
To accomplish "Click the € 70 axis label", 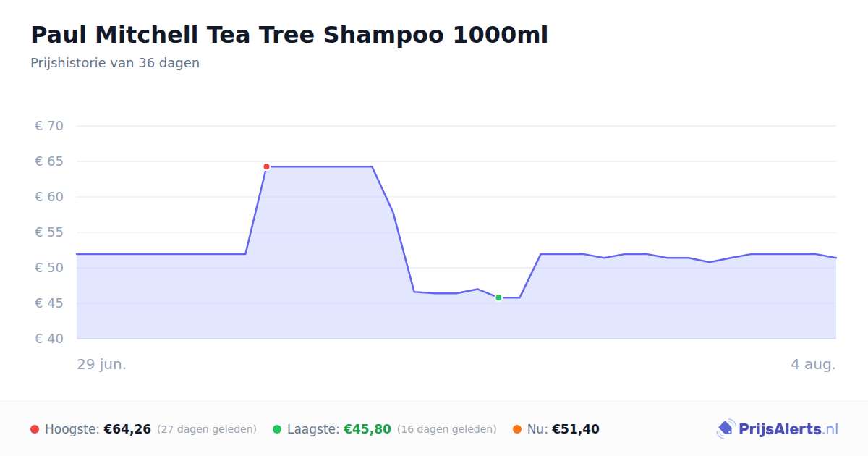I will tap(49, 126).
